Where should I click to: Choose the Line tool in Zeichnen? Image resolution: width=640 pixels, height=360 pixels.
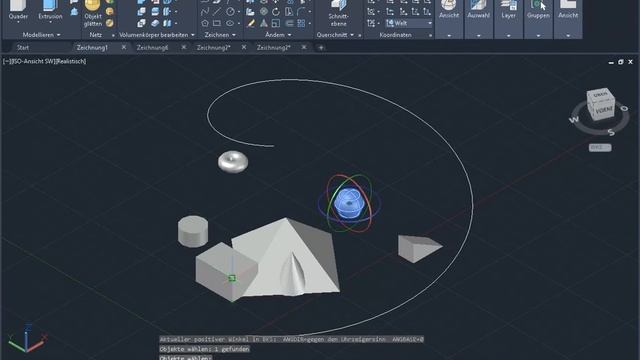coord(217,11)
